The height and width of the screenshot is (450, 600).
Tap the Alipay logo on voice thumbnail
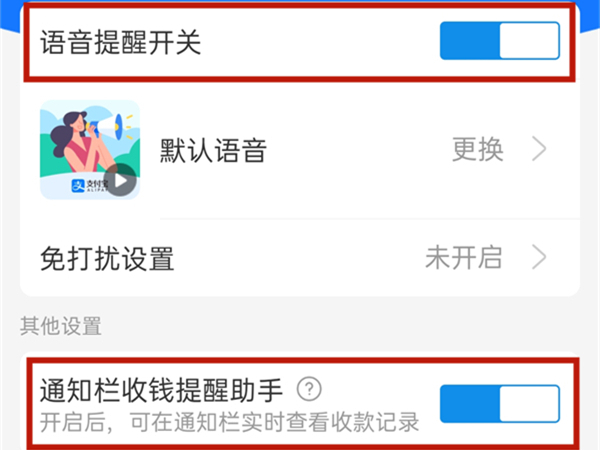(78, 185)
